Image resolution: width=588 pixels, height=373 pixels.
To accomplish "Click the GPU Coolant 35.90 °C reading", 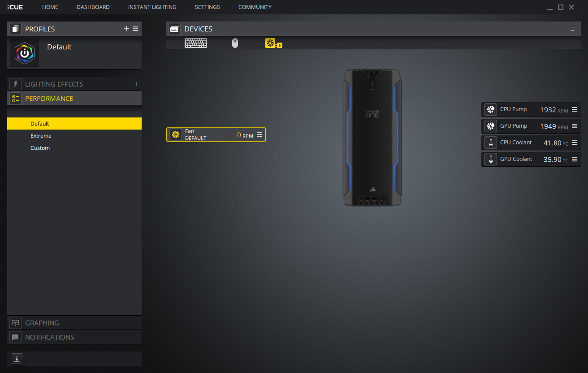I will click(x=556, y=160).
